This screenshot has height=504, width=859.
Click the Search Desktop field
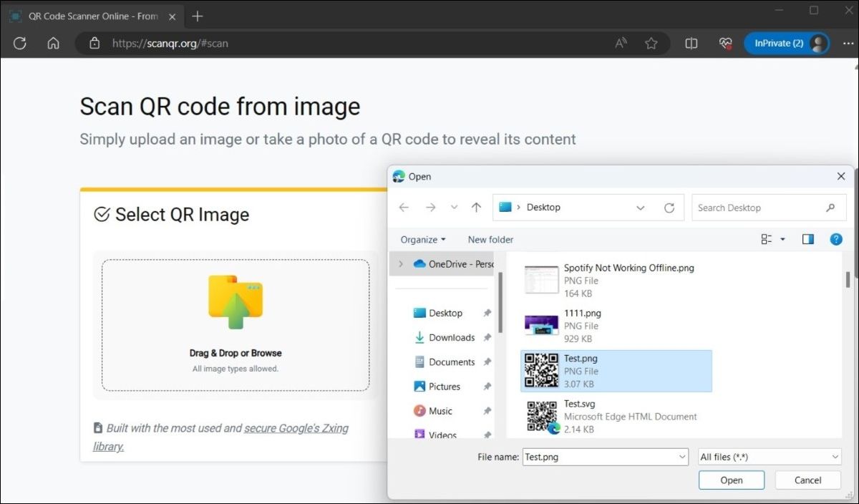click(x=759, y=208)
